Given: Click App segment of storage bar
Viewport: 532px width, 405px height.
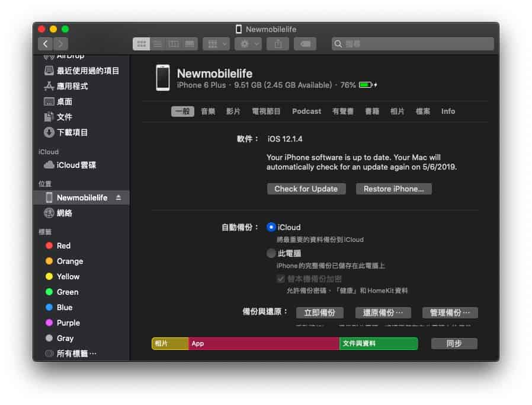Looking at the screenshot, I should click(264, 343).
